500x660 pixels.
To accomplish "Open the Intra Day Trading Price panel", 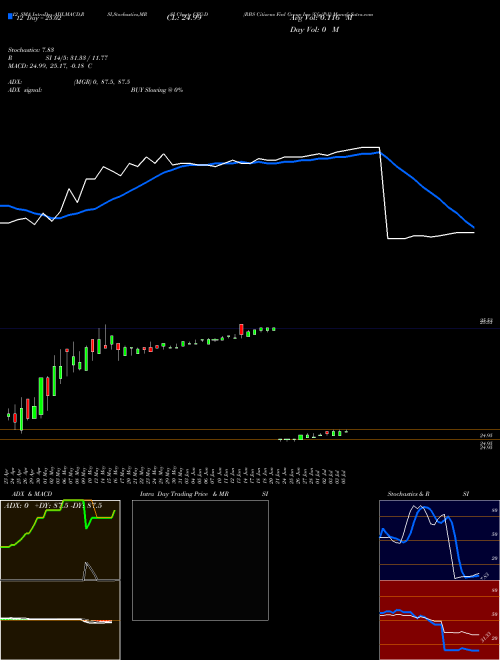I will click(x=200, y=560).
